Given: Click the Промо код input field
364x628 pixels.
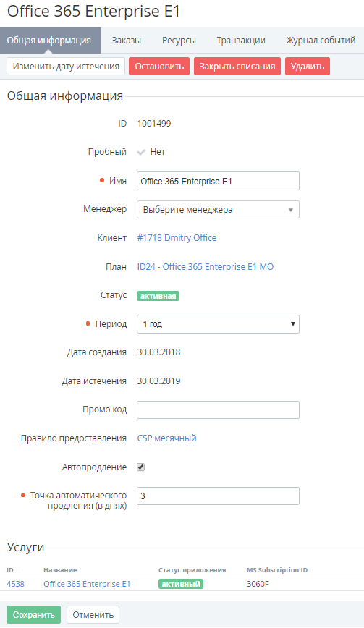Looking at the screenshot, I should click(218, 410).
